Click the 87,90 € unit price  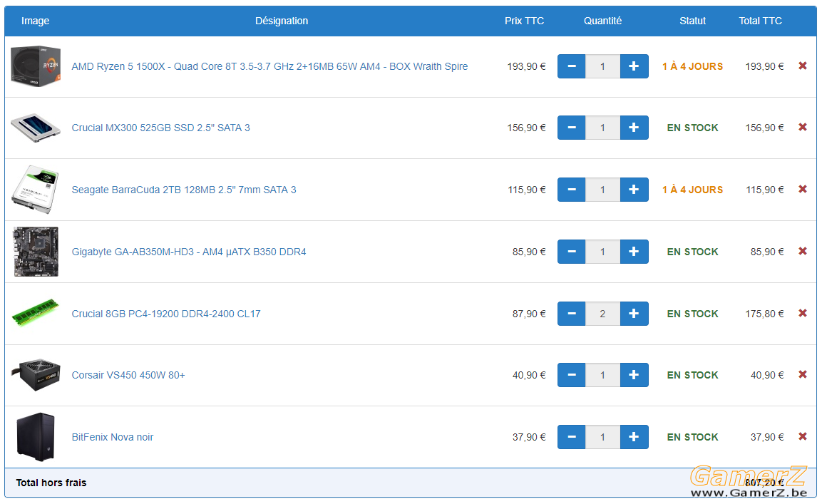[529, 314]
